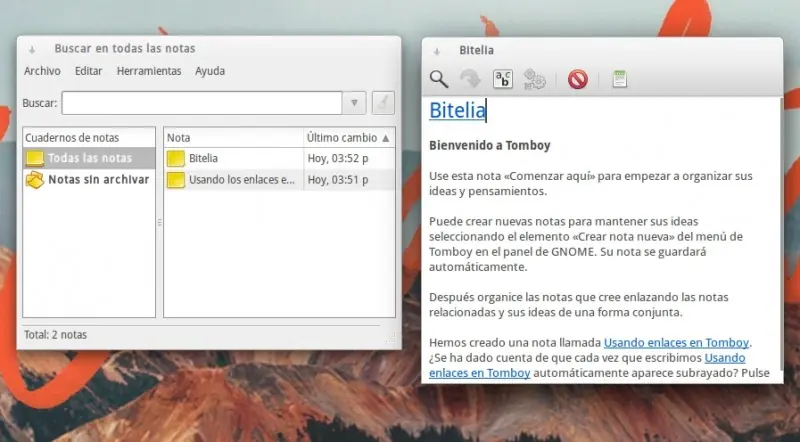This screenshot has width=800, height=442.
Task: Click the Bitelia note yellow icon in list
Action: 176,159
